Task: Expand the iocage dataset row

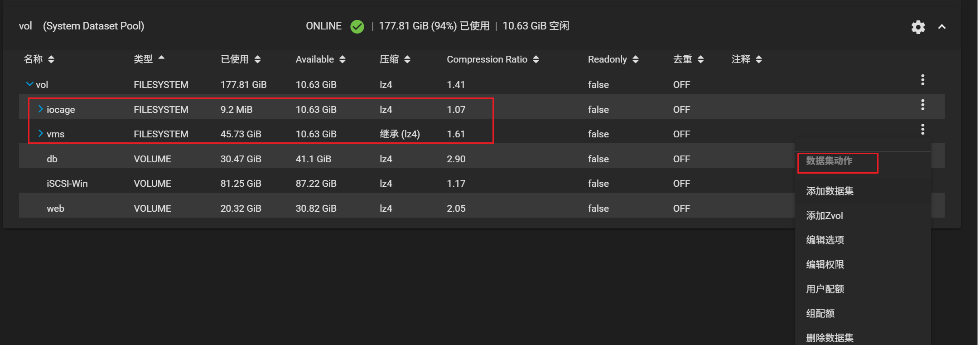Action: (x=40, y=109)
